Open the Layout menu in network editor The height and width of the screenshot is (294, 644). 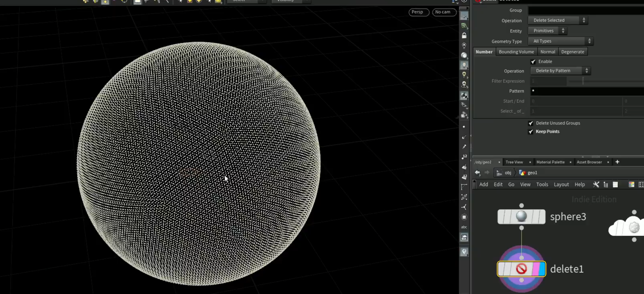561,184
